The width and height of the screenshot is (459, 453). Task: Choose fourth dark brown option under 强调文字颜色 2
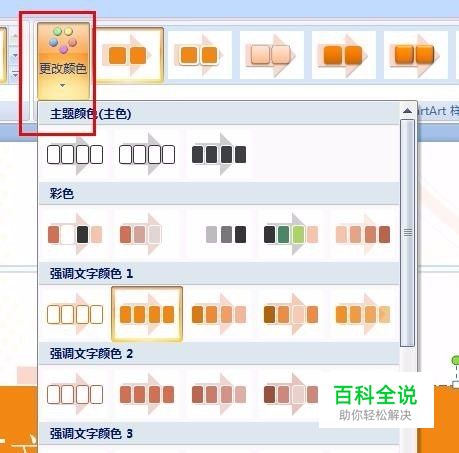[291, 394]
